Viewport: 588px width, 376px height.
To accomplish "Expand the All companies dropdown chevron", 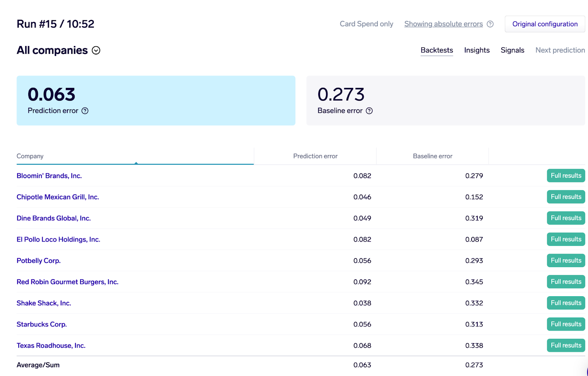I will click(96, 50).
